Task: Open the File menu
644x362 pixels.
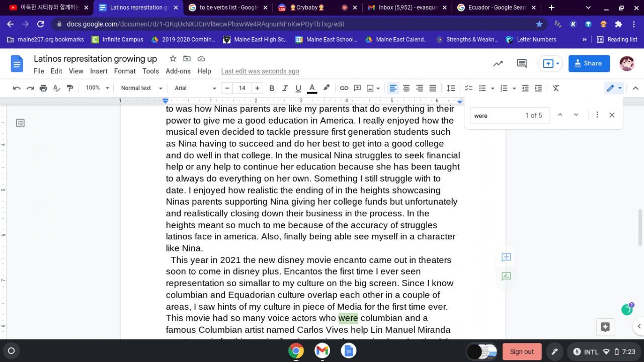Action: coord(39,71)
